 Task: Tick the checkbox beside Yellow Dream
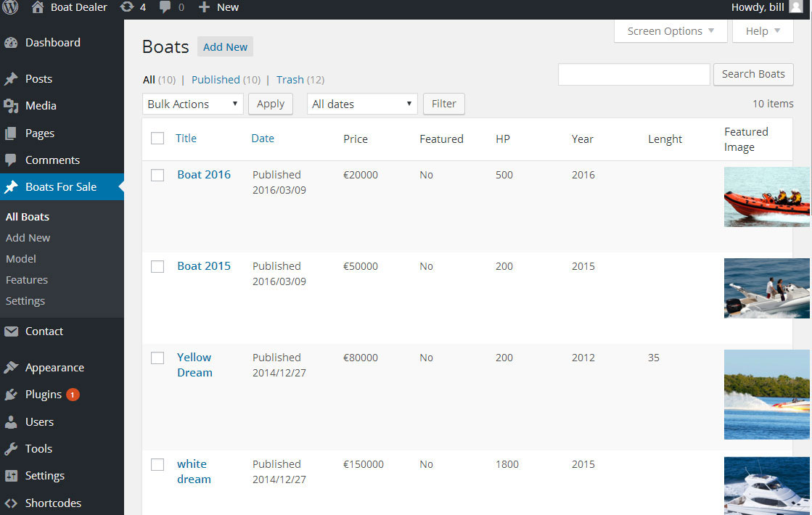(157, 358)
